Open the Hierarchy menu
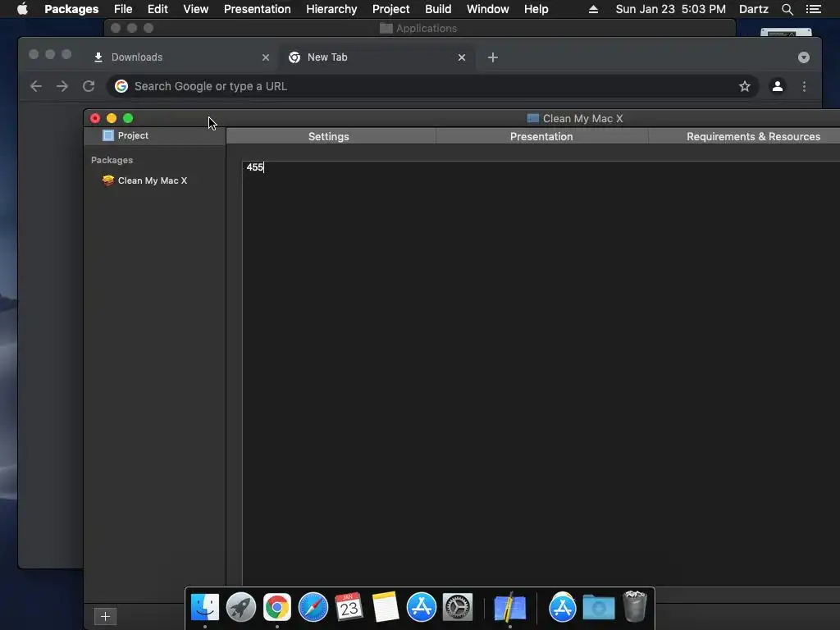The width and height of the screenshot is (840, 630). point(331,9)
